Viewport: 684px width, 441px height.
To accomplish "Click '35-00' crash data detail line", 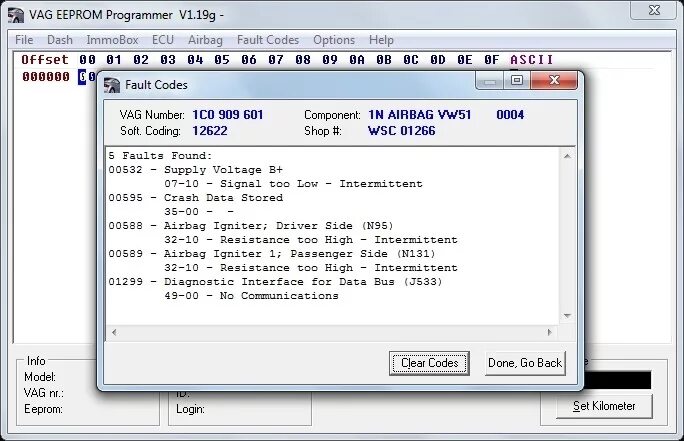I will (199, 212).
